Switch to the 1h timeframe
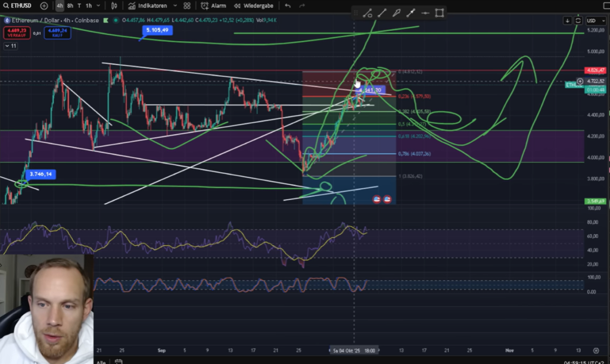 (89, 5)
